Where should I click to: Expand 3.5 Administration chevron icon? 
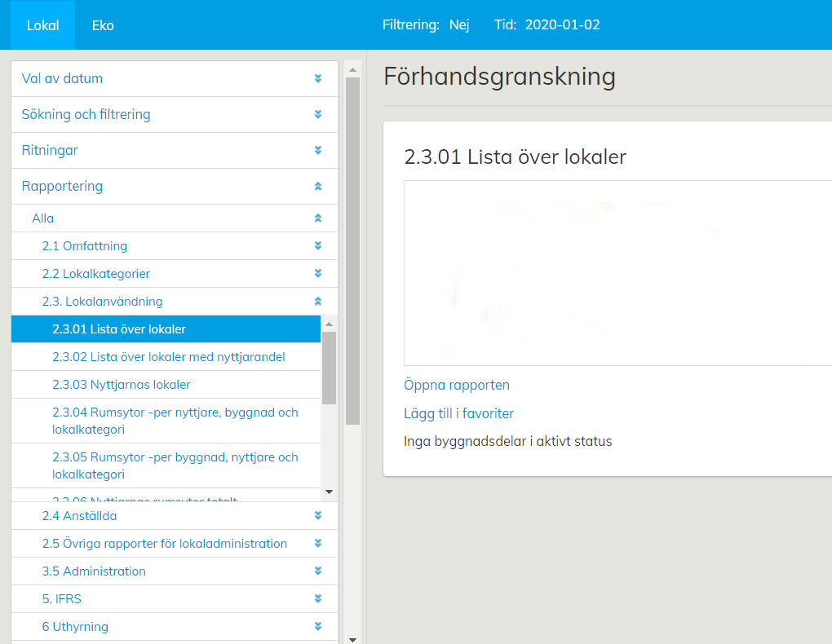[318, 571]
